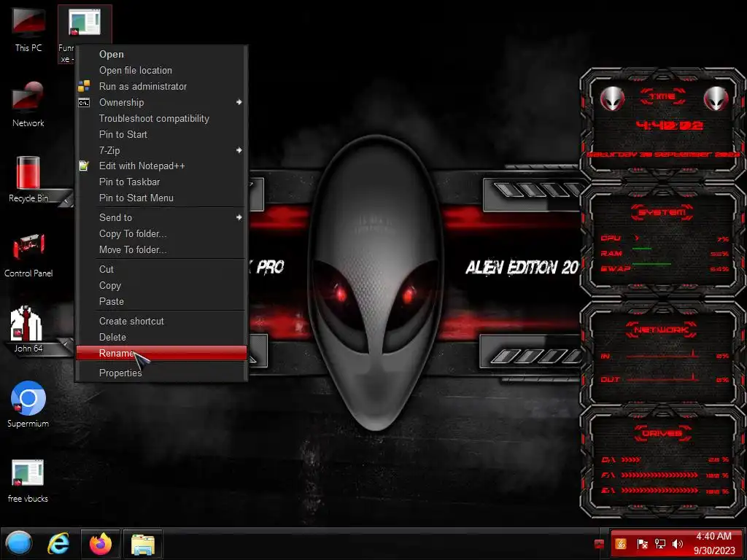
Task: Click the TIME gadget clock readout
Action: [670, 125]
